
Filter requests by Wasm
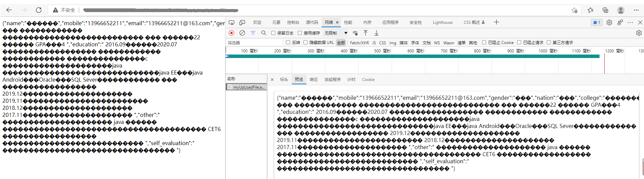449,43
